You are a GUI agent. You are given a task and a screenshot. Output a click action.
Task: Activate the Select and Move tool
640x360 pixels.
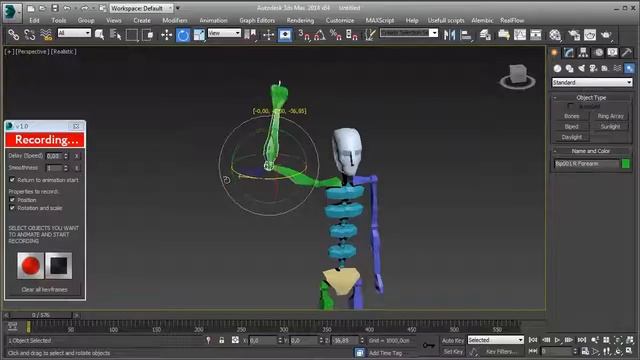(167, 35)
